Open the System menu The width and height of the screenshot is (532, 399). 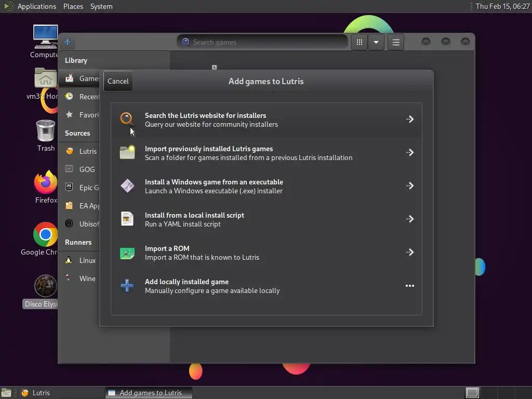tap(101, 6)
